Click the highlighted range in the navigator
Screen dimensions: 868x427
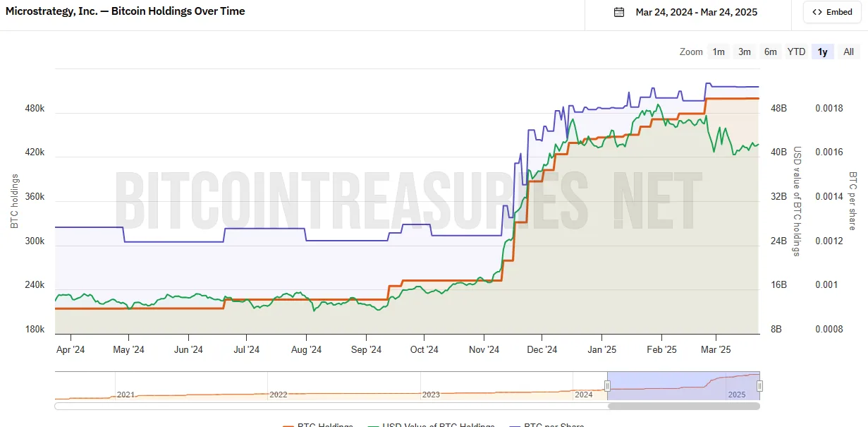click(683, 385)
